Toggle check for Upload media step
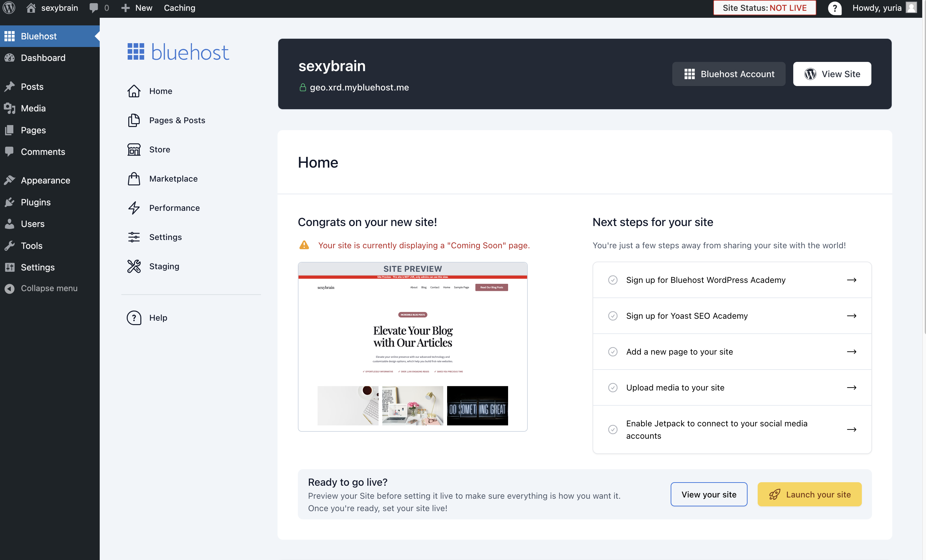 tap(613, 388)
